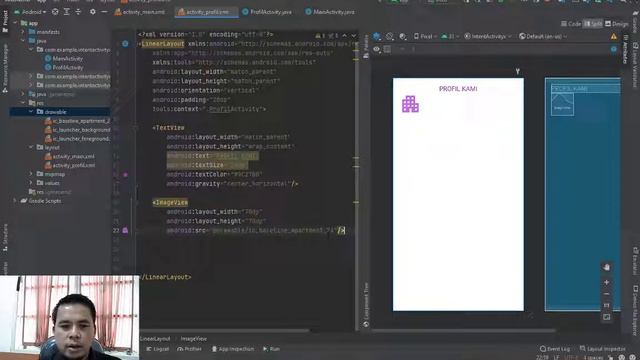Open the Palette side panel
Viewport: 640px width, 360px height.
coord(366,46)
